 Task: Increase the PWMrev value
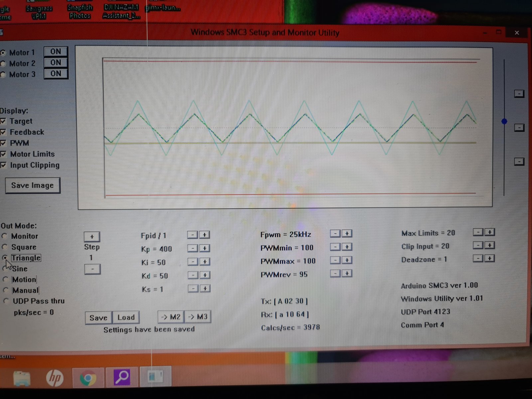(x=348, y=273)
